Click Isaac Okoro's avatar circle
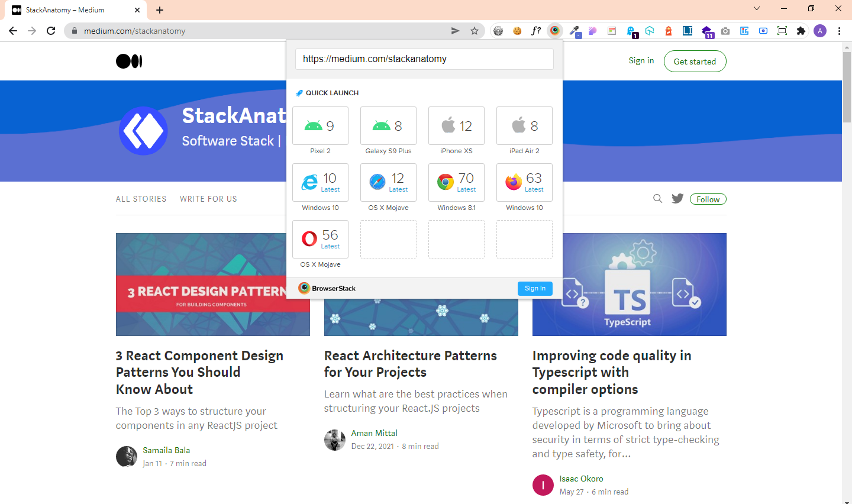Image resolution: width=852 pixels, height=504 pixels. tap(543, 485)
